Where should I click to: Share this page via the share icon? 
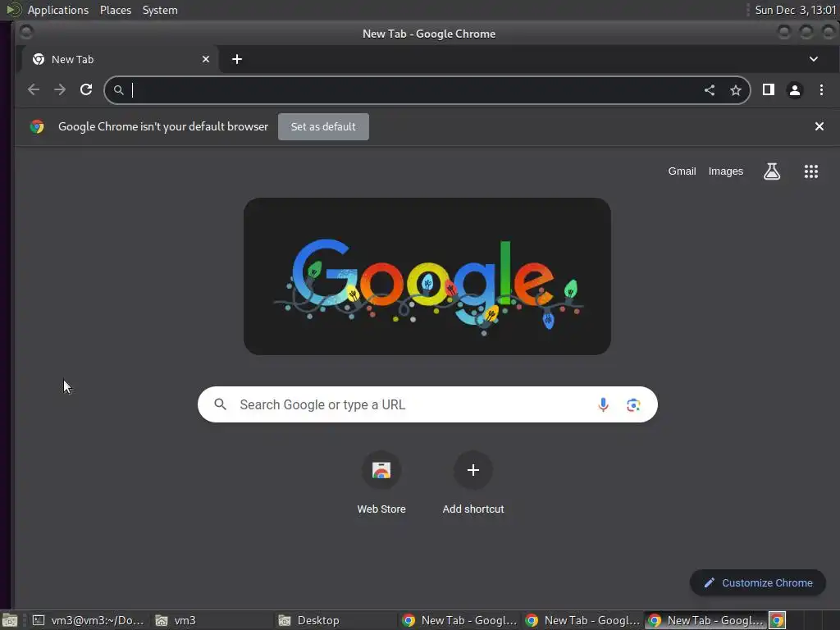tap(710, 90)
